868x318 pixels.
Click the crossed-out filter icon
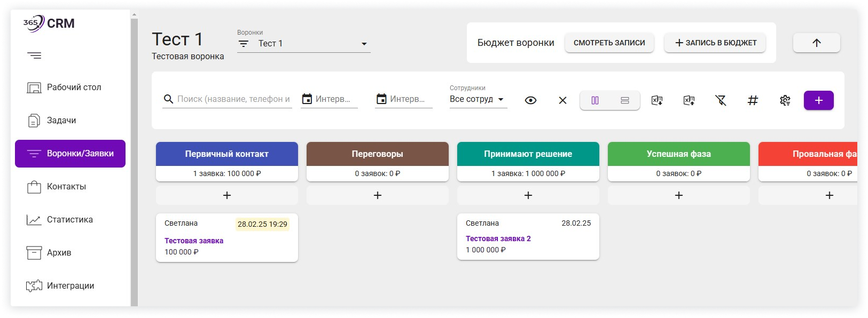tap(721, 100)
